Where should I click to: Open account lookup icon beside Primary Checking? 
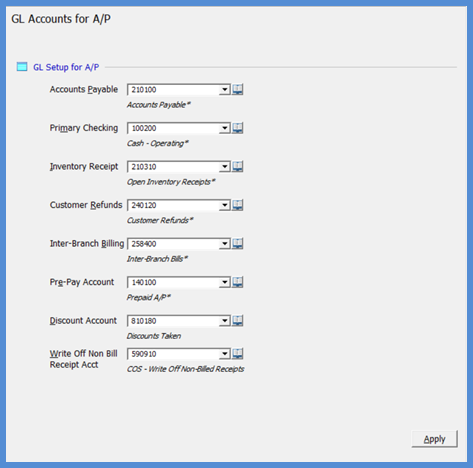pos(238,128)
